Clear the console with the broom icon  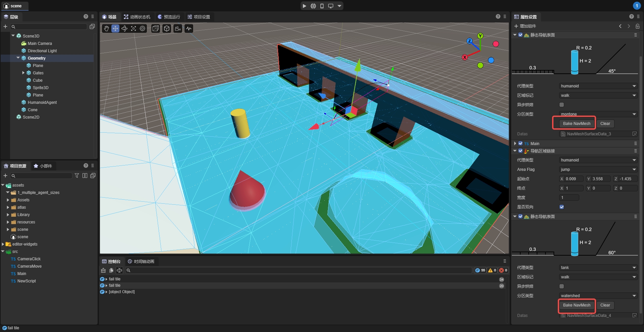pyautogui.click(x=103, y=270)
